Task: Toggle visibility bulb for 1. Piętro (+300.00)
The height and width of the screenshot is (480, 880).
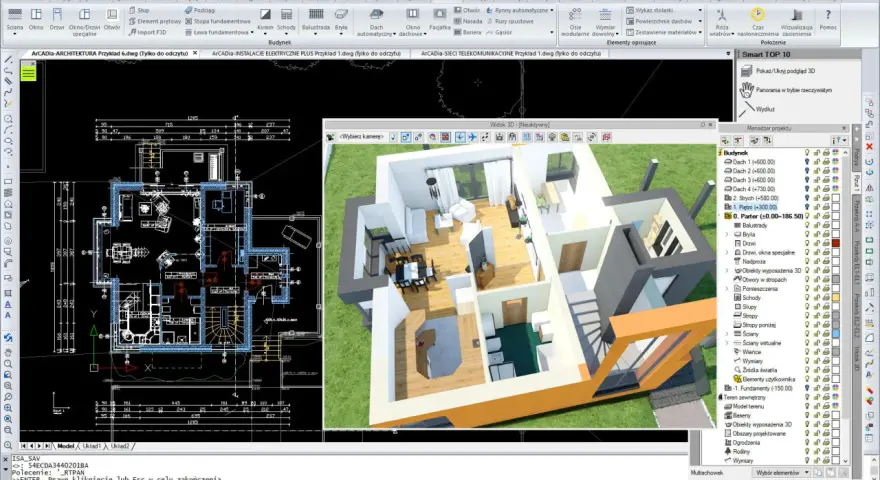Action: (x=807, y=207)
